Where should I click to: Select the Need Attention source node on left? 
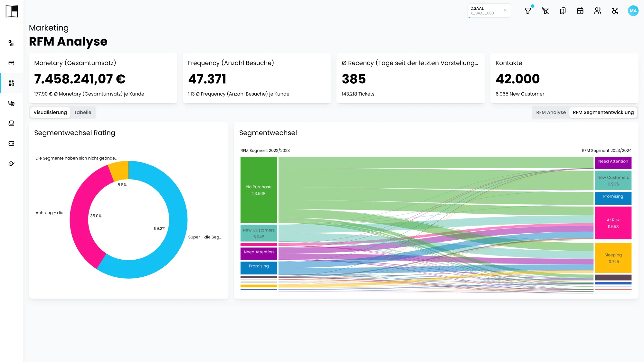(259, 254)
